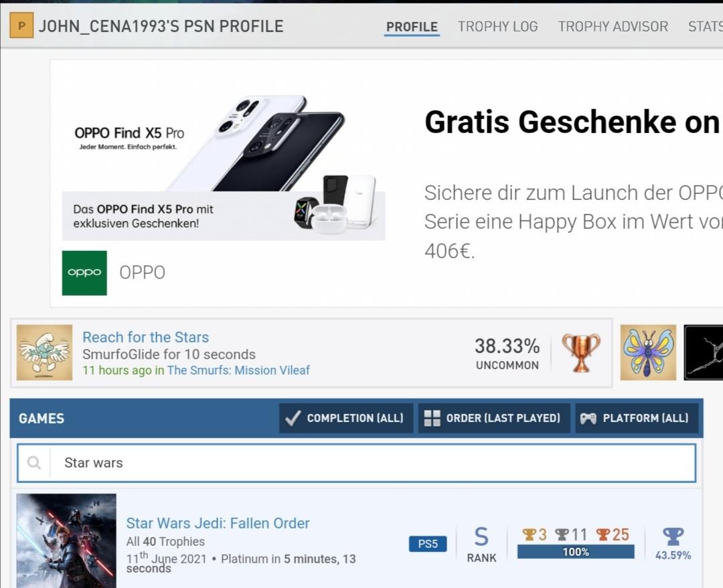
Task: Open The Smurfs: Mission Vileaf game link
Action: [238, 371]
